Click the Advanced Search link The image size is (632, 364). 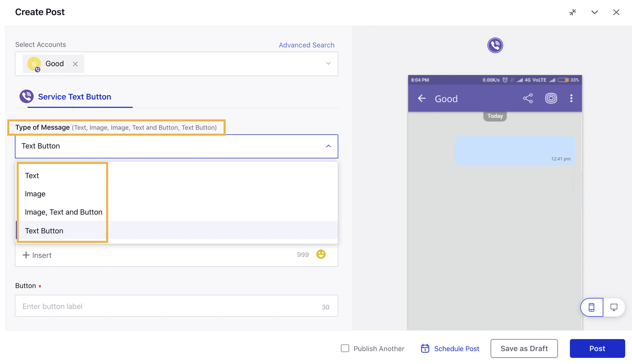click(x=306, y=45)
